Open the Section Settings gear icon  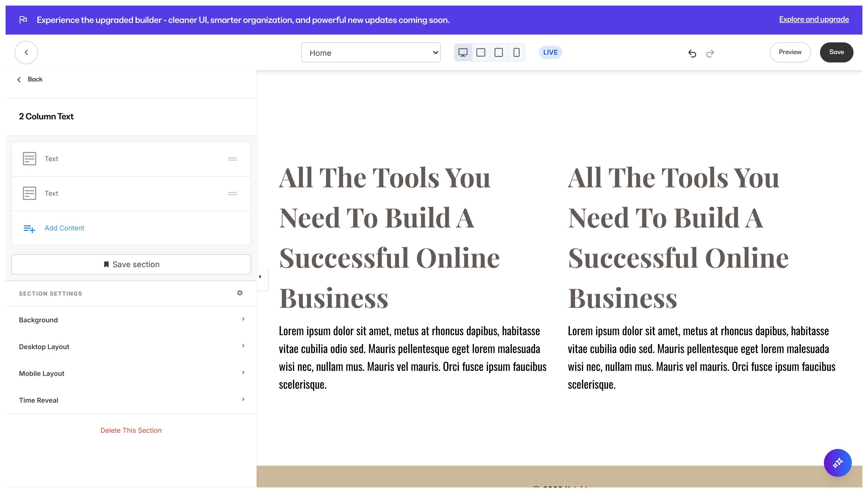click(x=240, y=293)
